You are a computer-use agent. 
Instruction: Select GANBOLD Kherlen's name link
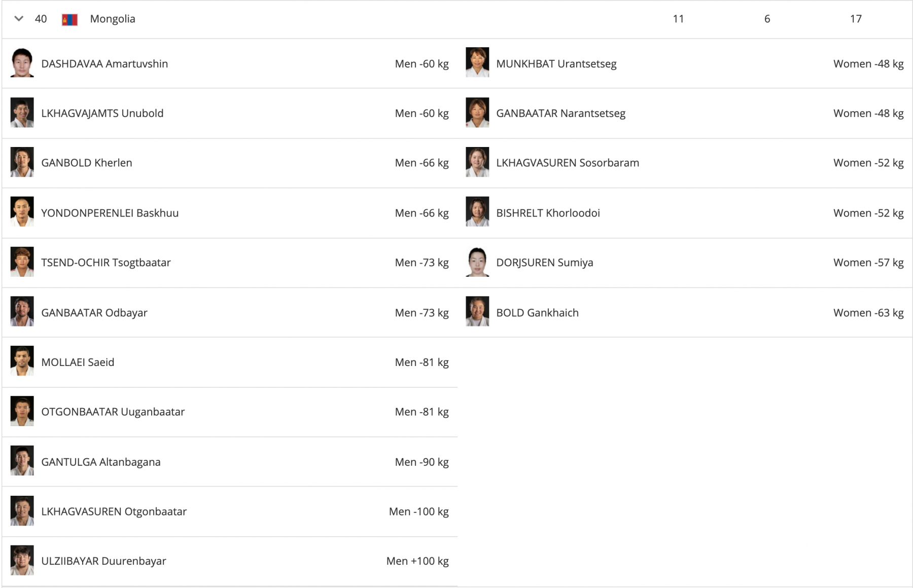point(87,163)
